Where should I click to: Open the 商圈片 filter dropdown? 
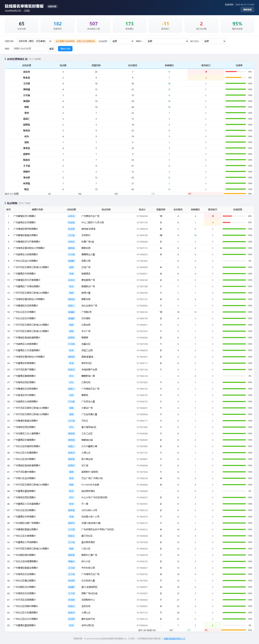pos(167,41)
